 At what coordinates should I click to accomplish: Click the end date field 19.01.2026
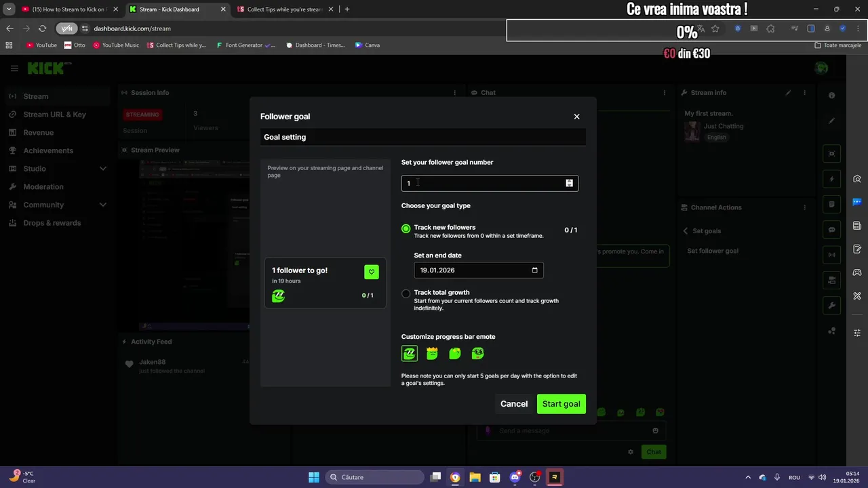tap(478, 270)
